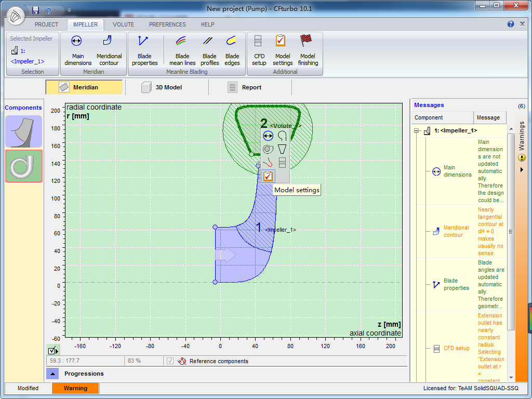Open Model finishing with the checkered flag
The width and height of the screenshot is (532, 399).
pyautogui.click(x=308, y=50)
